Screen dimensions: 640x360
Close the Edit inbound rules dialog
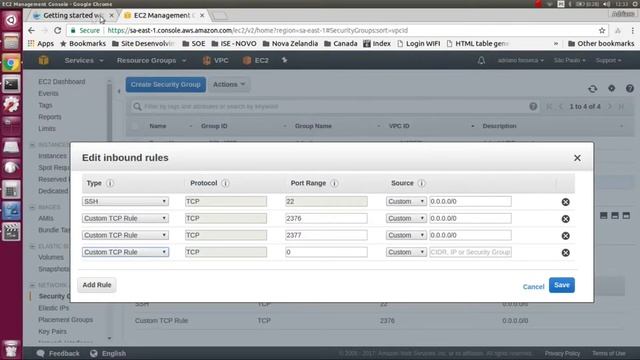(x=577, y=158)
